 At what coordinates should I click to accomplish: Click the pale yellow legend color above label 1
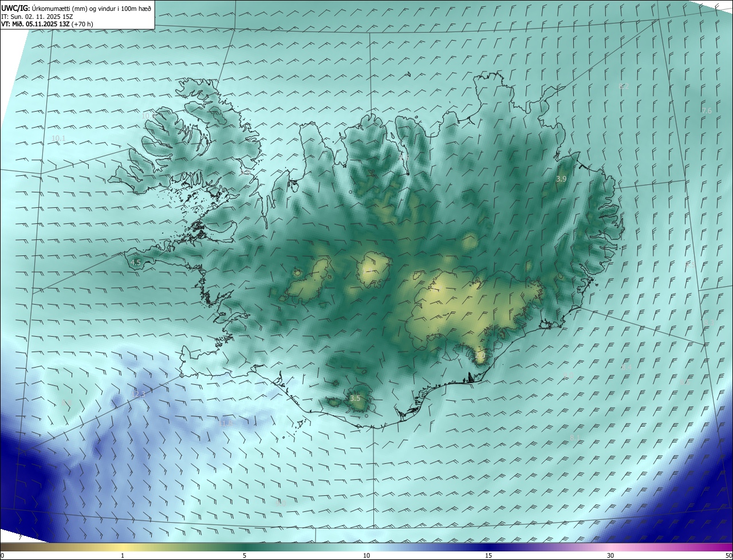[123, 547]
